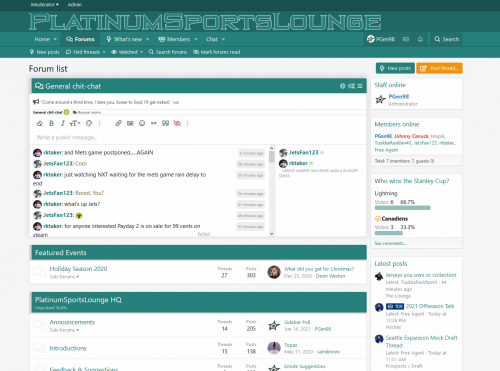Viewport: 500px width, 371px height.
Task: Expand the Members menu arrow
Action: coord(196,39)
